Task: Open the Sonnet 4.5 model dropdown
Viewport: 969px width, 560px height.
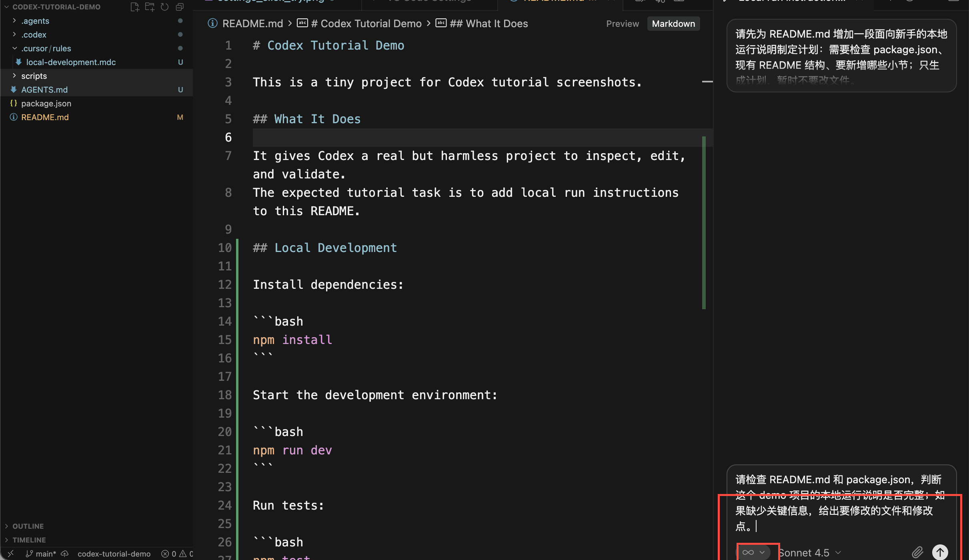Action: point(809,553)
